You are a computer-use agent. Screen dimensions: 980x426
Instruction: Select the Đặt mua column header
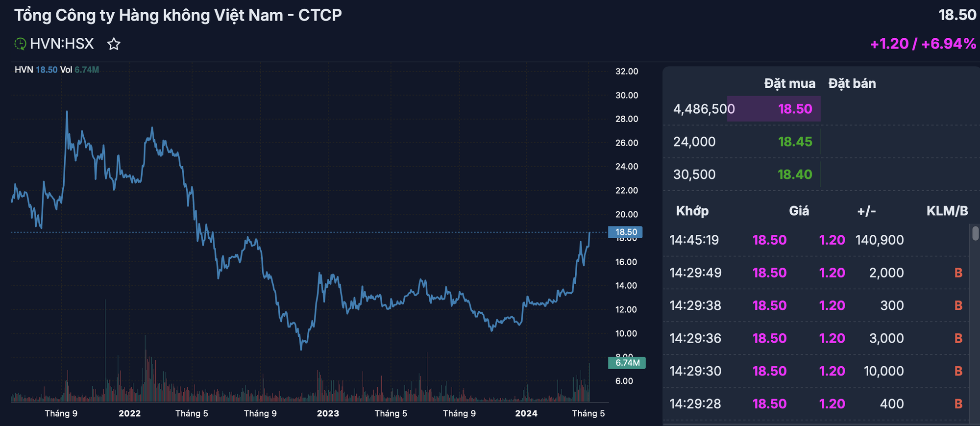[x=789, y=83]
